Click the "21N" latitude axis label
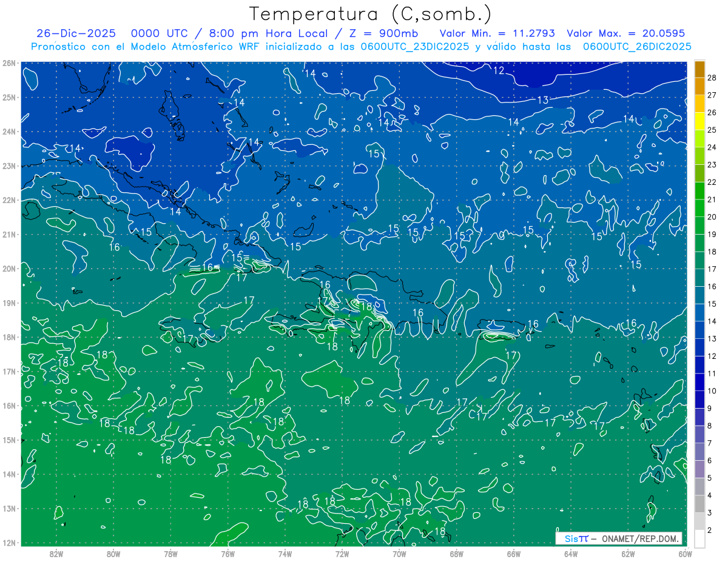The width and height of the screenshot is (728, 562). point(8,234)
